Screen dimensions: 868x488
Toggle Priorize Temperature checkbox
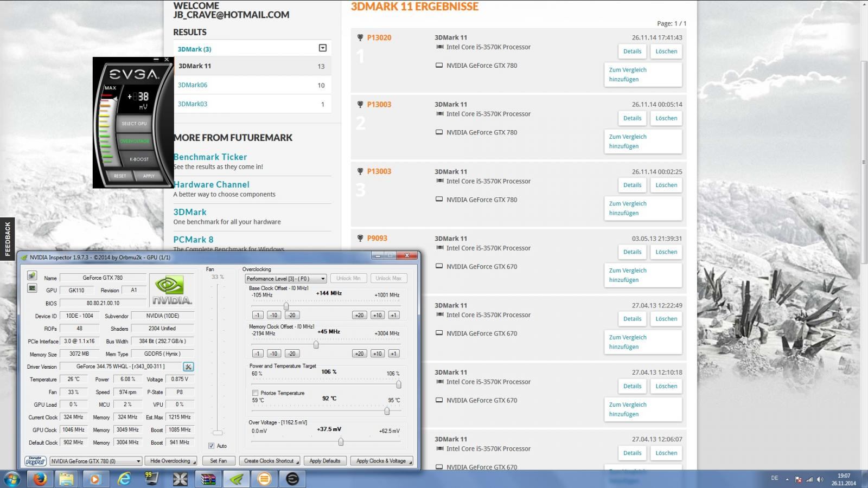[255, 393]
